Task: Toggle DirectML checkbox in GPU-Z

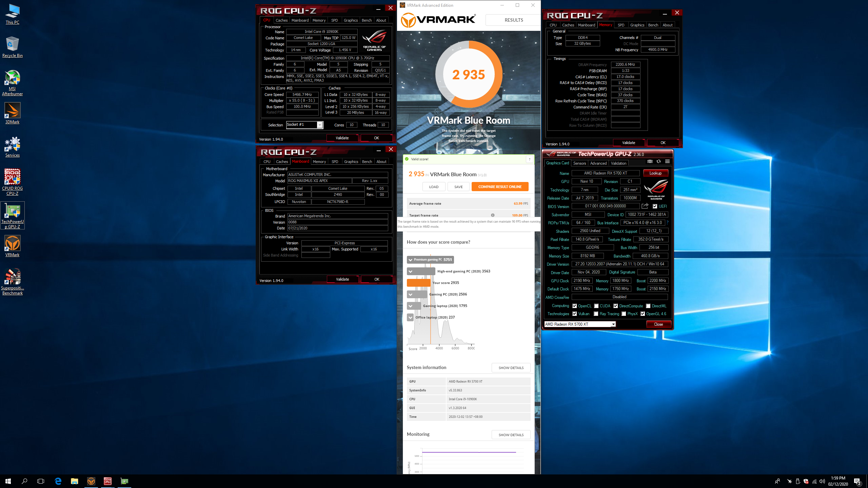Action: click(648, 306)
